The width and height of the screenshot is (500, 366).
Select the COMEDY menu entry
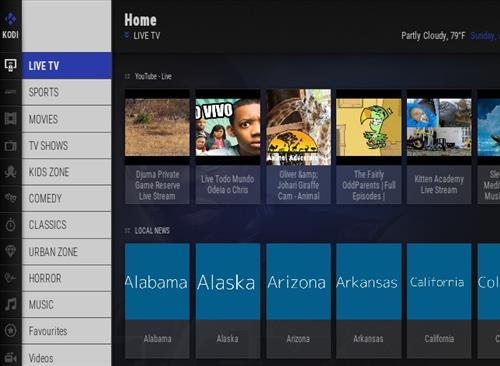(67, 198)
